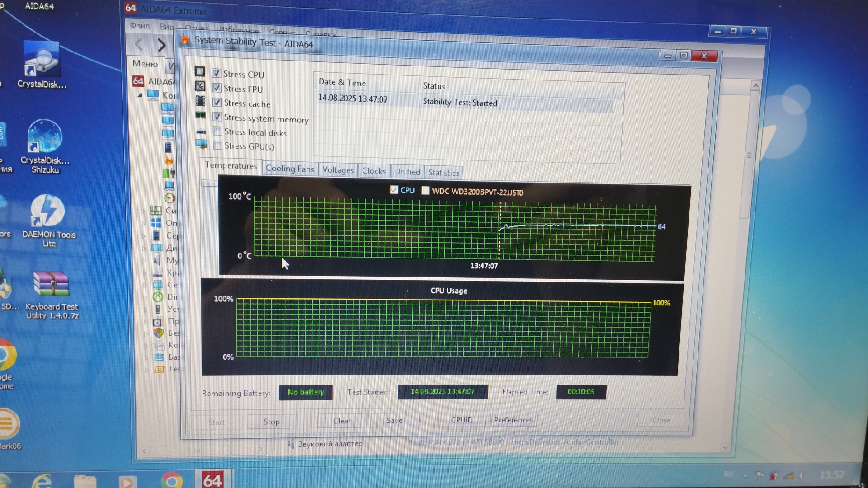Image resolution: width=868 pixels, height=488 pixels.
Task: Click forward navigation arrow in AIDA64
Action: pos(161,45)
